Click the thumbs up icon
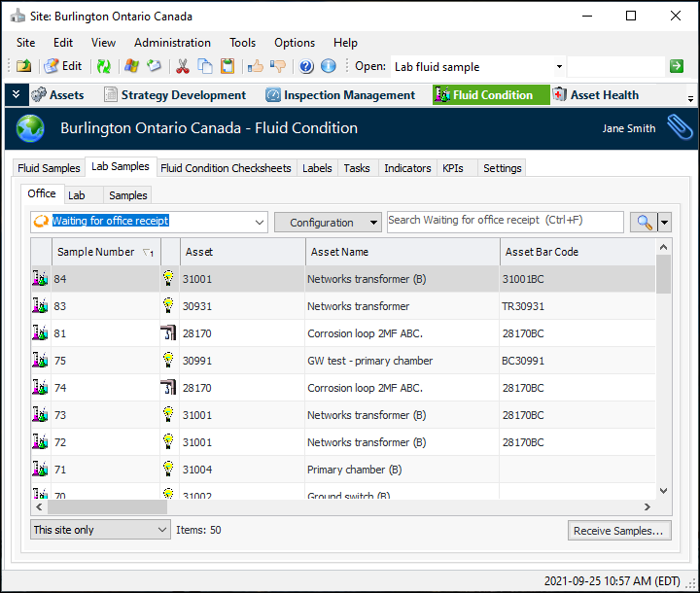The height and width of the screenshot is (593, 700). coord(256,66)
